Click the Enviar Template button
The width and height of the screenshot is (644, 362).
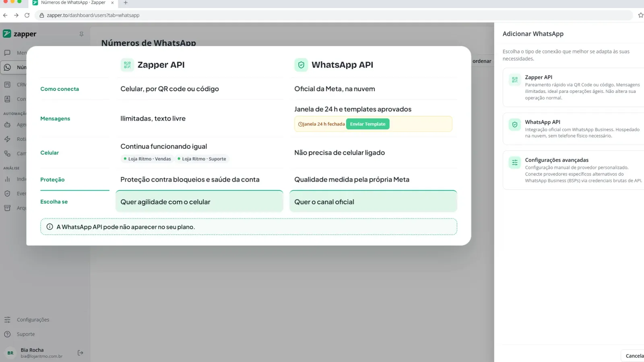click(367, 124)
